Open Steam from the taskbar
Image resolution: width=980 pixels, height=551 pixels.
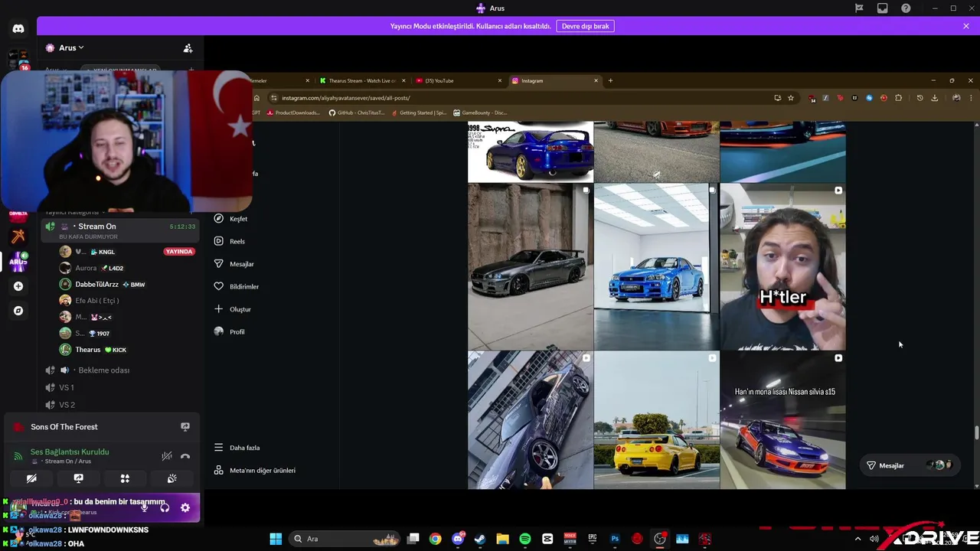point(480,539)
